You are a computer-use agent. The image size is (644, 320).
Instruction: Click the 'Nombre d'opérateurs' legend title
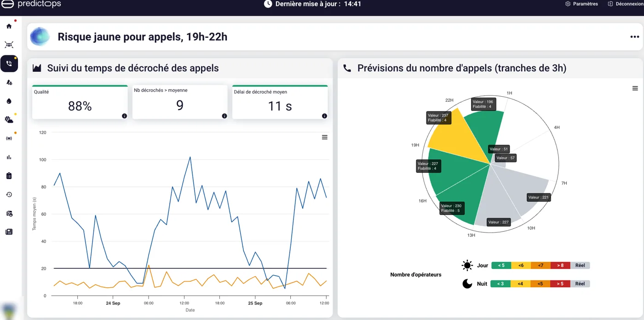[416, 275]
